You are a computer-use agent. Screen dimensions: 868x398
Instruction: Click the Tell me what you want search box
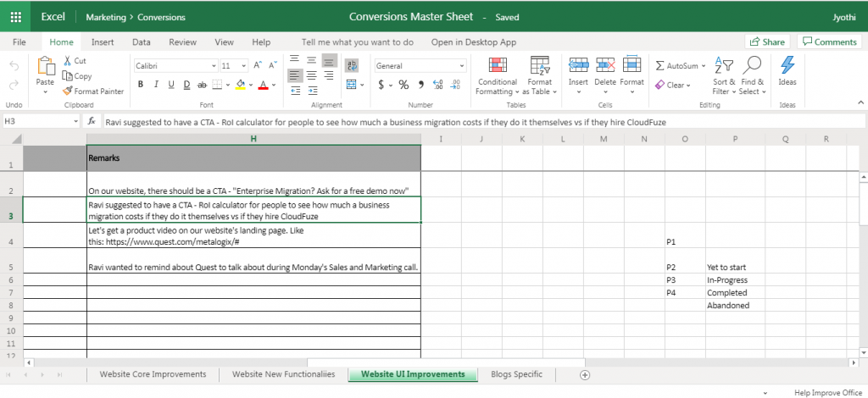pyautogui.click(x=358, y=42)
